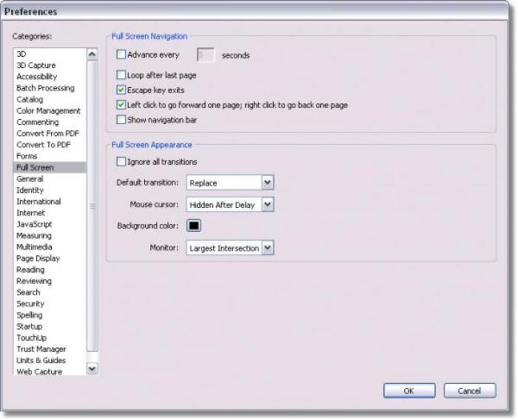Choose the Batch Processing category
The width and height of the screenshot is (518, 420).
50,88
